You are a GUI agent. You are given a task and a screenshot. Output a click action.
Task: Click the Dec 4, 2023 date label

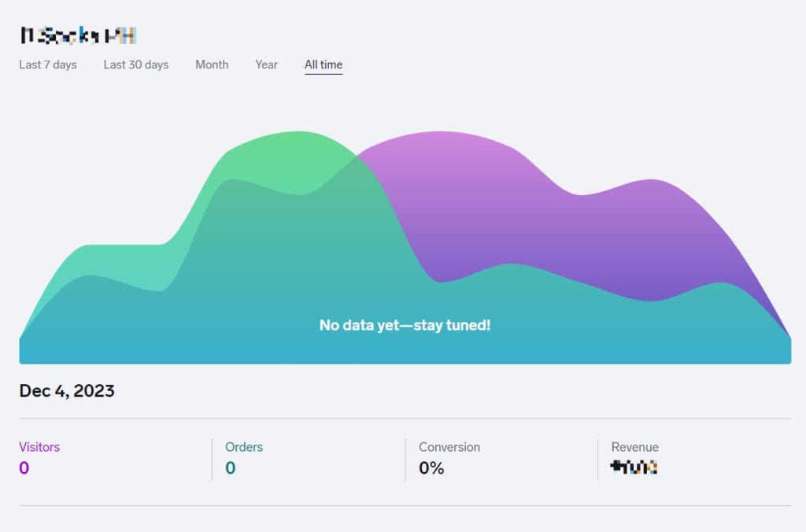click(66, 390)
